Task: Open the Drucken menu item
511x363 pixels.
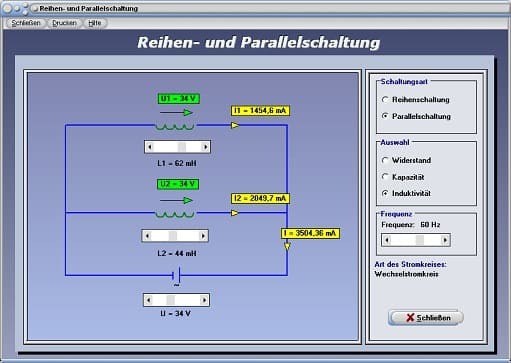Action: 64,23
